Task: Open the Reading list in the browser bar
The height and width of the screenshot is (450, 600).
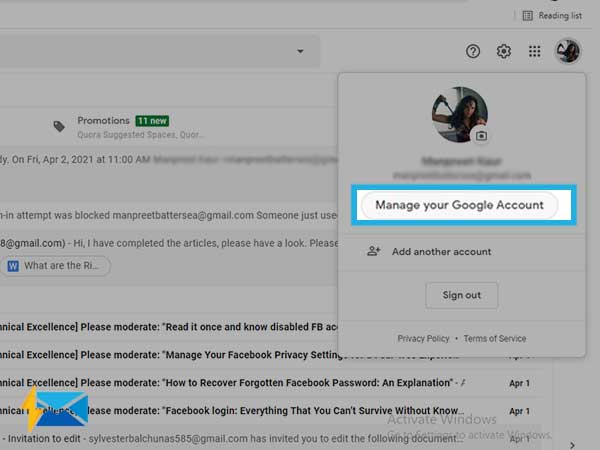Action: [x=552, y=16]
